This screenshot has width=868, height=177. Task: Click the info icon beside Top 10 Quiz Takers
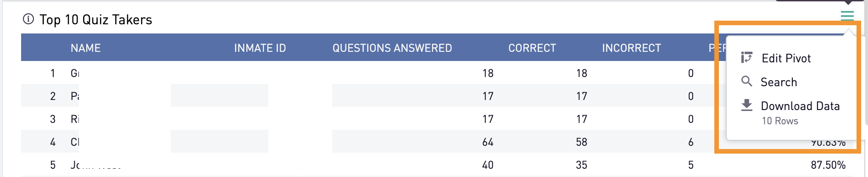(x=28, y=19)
